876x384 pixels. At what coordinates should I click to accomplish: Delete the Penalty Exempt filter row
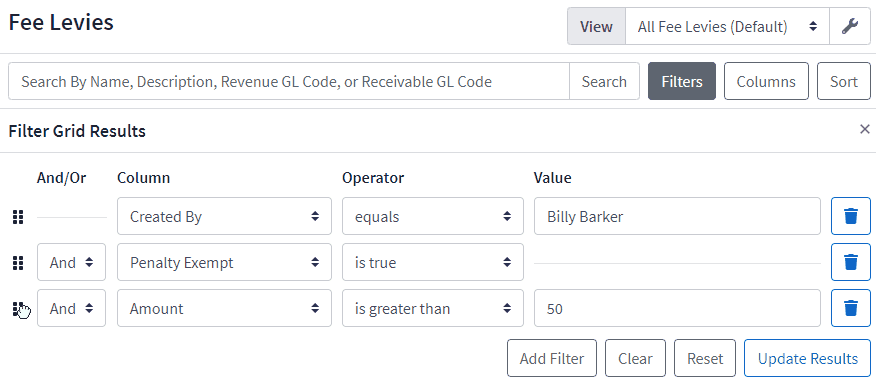click(x=851, y=262)
